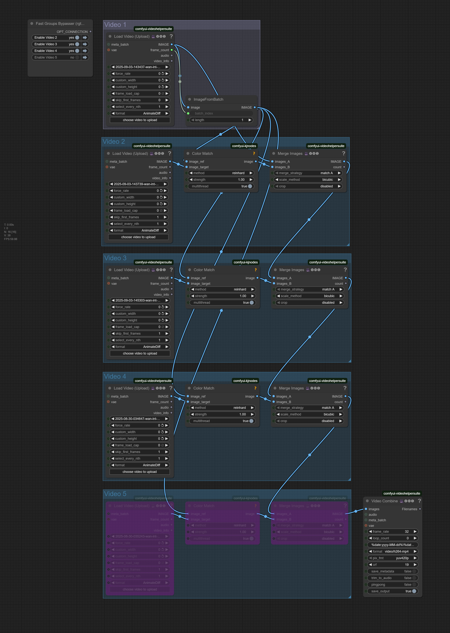Click the navigate arrow beside Enable Video 4
The width and height of the screenshot is (450, 633).
[85, 51]
